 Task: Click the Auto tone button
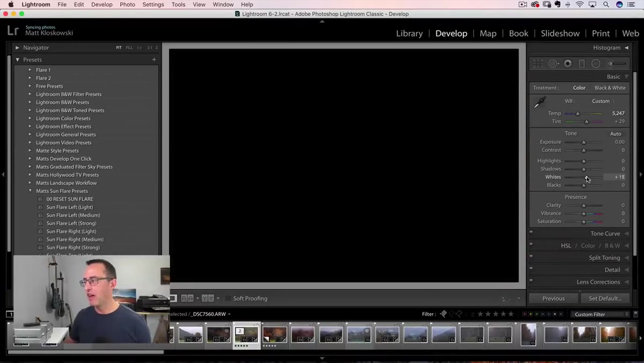616,134
